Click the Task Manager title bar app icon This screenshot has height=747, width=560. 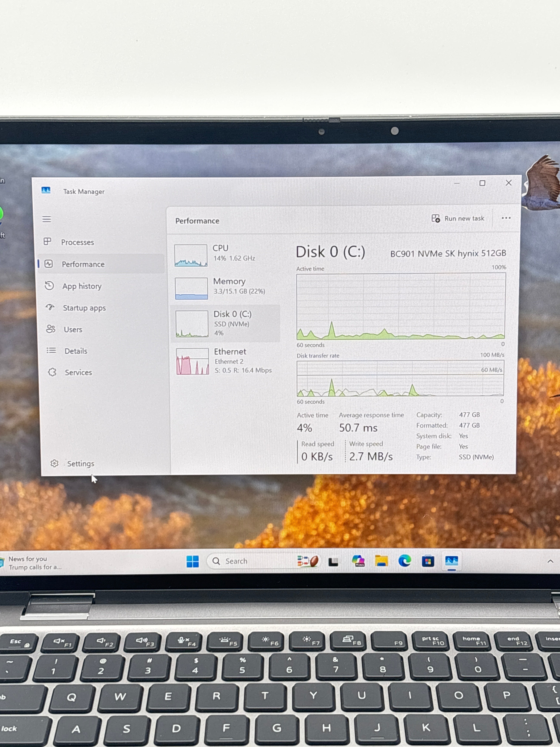click(x=46, y=190)
